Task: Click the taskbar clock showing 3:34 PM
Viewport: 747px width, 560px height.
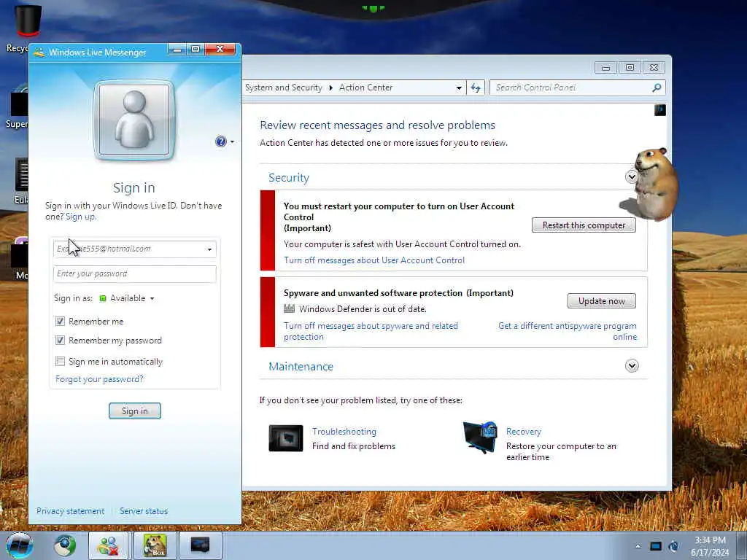Action: [x=710, y=546]
